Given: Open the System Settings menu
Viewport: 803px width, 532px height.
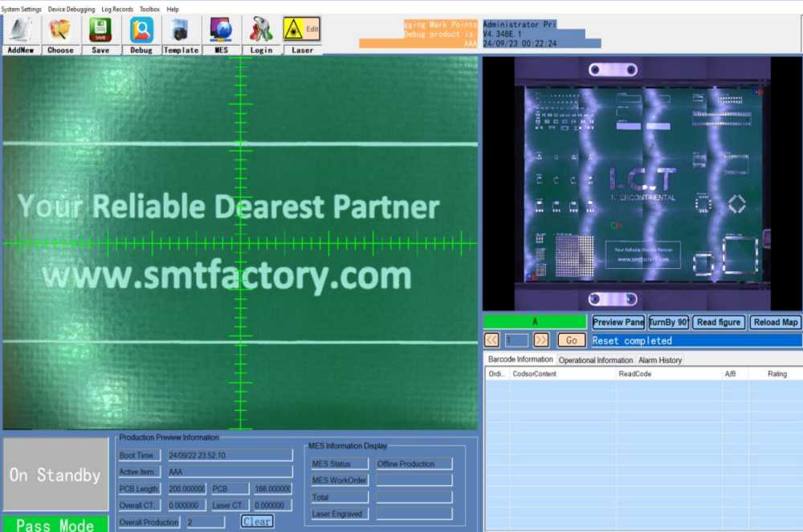Looking at the screenshot, I should point(21,9).
